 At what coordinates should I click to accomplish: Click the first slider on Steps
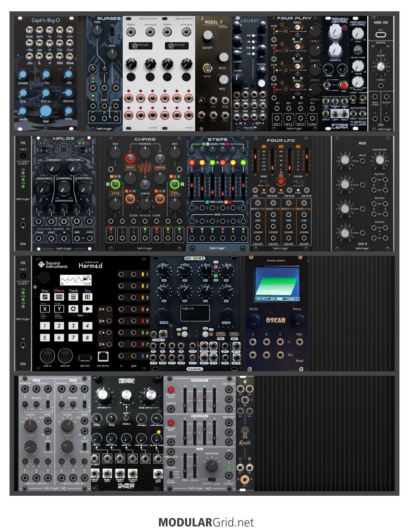[192, 186]
